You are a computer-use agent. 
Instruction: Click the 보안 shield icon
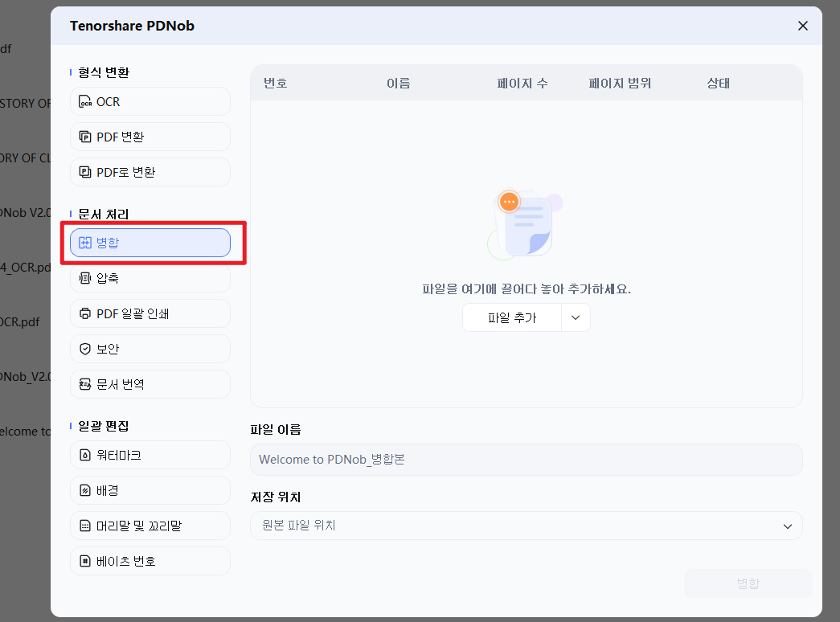[85, 349]
